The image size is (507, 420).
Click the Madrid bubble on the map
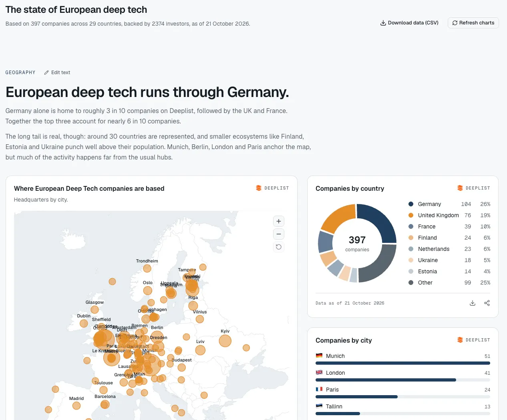coord(76,406)
